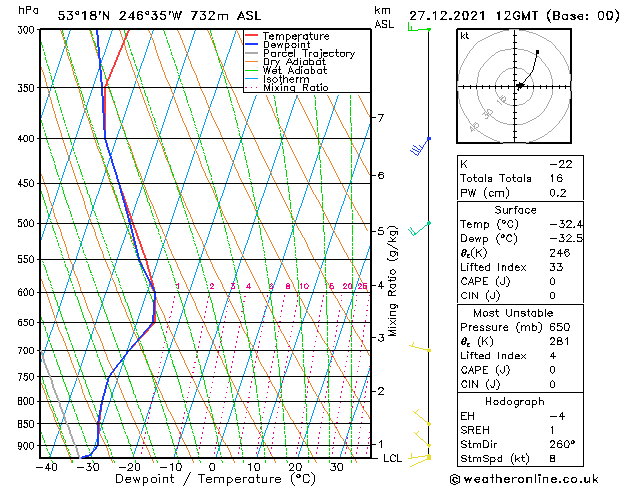This screenshot has height=486, width=629.
Task: Click the 700 pressure level label
Action: click(x=28, y=351)
